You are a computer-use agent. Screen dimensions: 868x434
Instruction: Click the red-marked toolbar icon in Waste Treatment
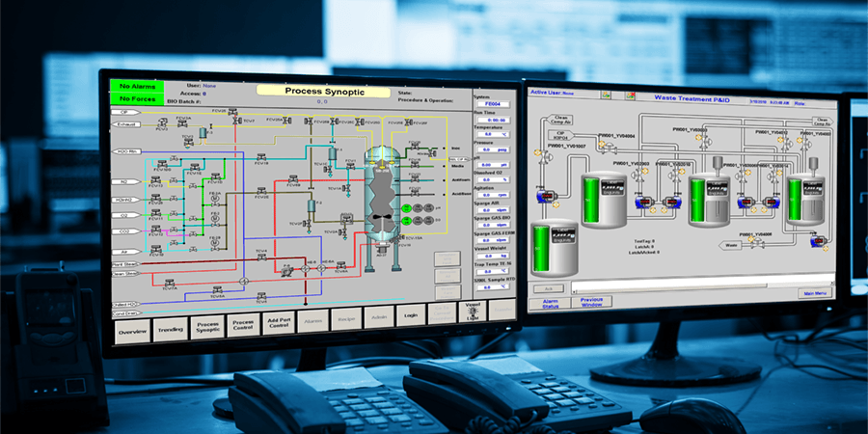pos(630,95)
